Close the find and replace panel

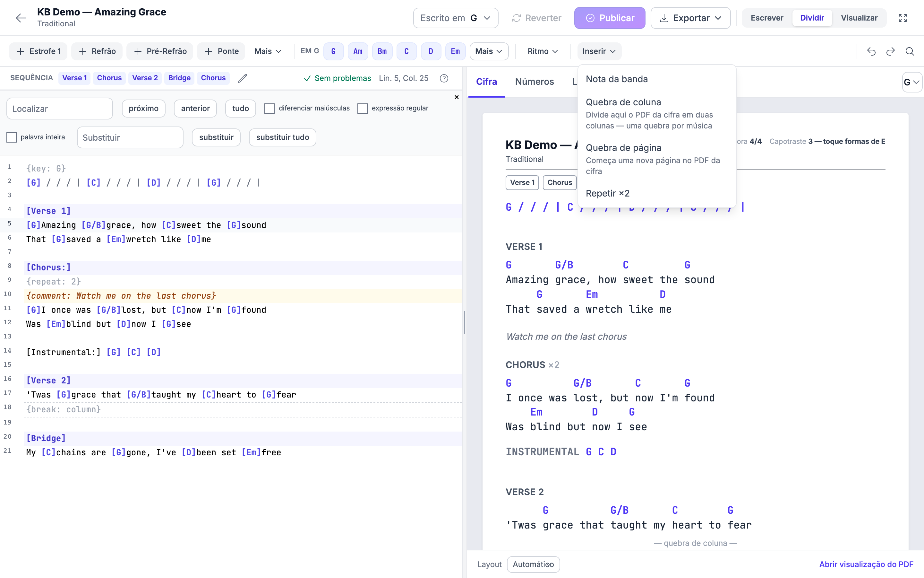tap(456, 97)
